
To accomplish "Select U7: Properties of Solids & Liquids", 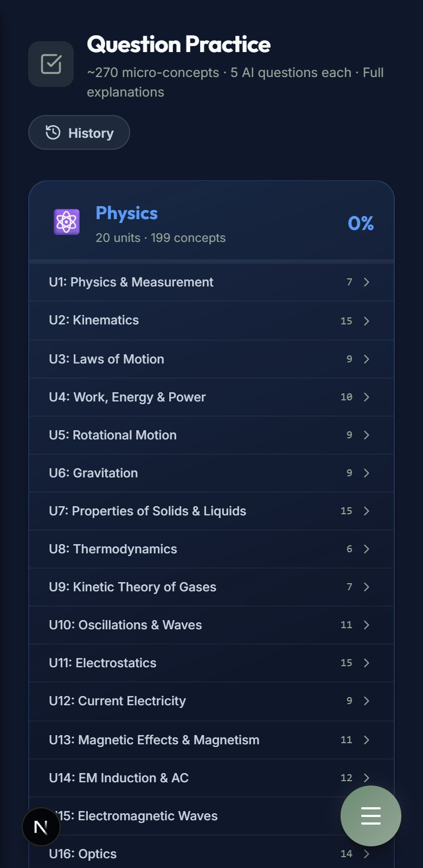I will pos(211,511).
